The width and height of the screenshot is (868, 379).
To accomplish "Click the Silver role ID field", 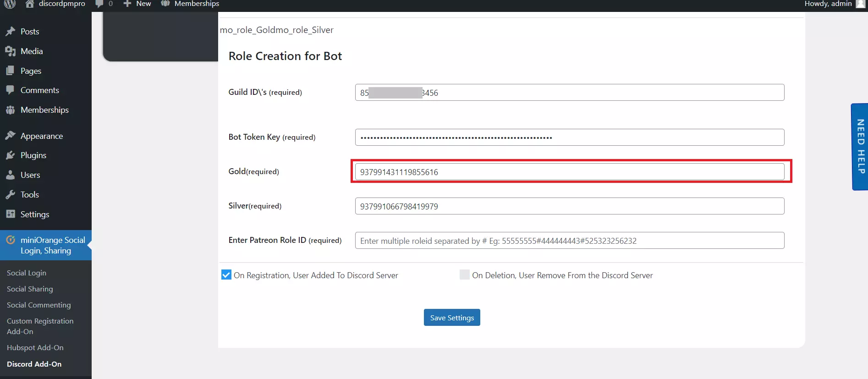I will coord(570,206).
